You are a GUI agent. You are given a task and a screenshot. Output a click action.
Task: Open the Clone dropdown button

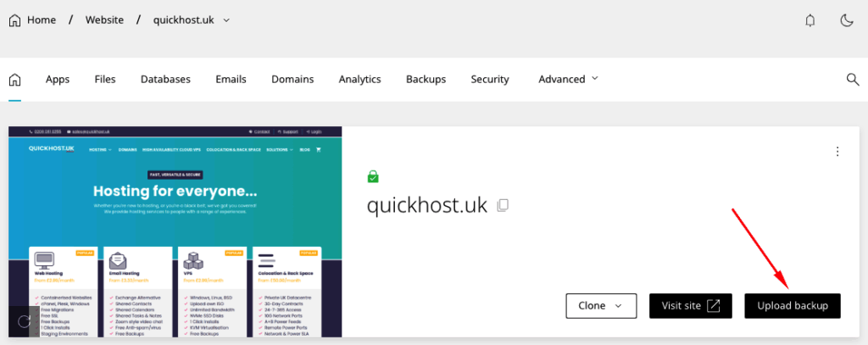click(601, 306)
